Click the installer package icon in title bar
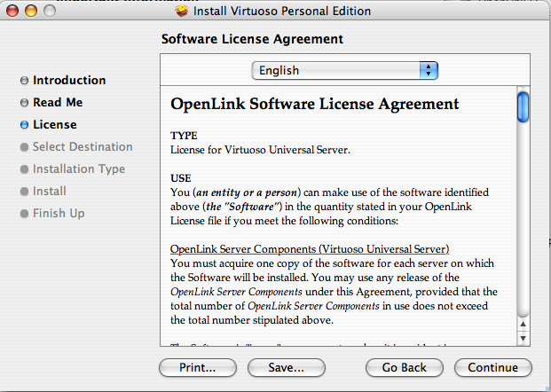551x392 pixels. click(182, 11)
